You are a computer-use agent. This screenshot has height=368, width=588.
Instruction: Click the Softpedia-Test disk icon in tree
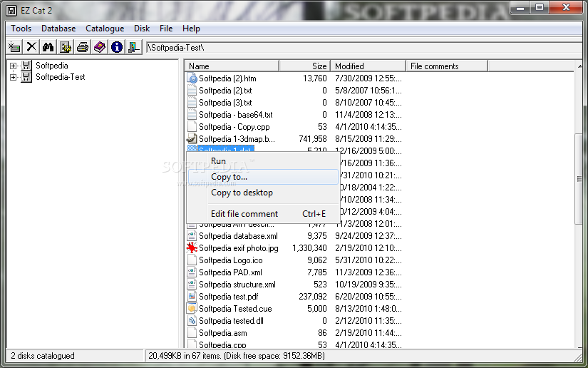(x=26, y=77)
